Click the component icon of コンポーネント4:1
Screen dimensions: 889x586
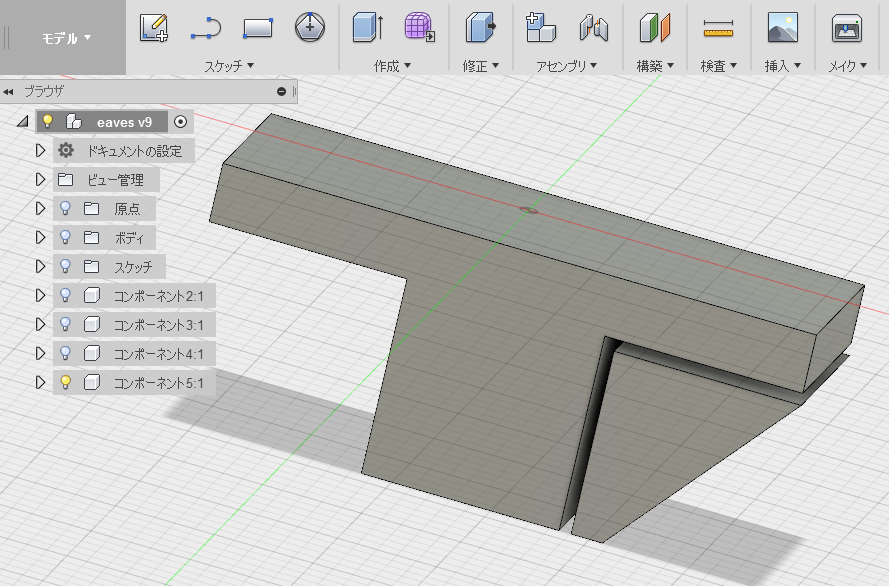[x=92, y=353]
